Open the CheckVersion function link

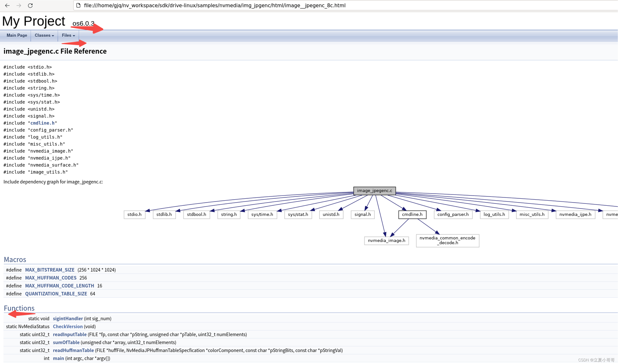(68, 326)
